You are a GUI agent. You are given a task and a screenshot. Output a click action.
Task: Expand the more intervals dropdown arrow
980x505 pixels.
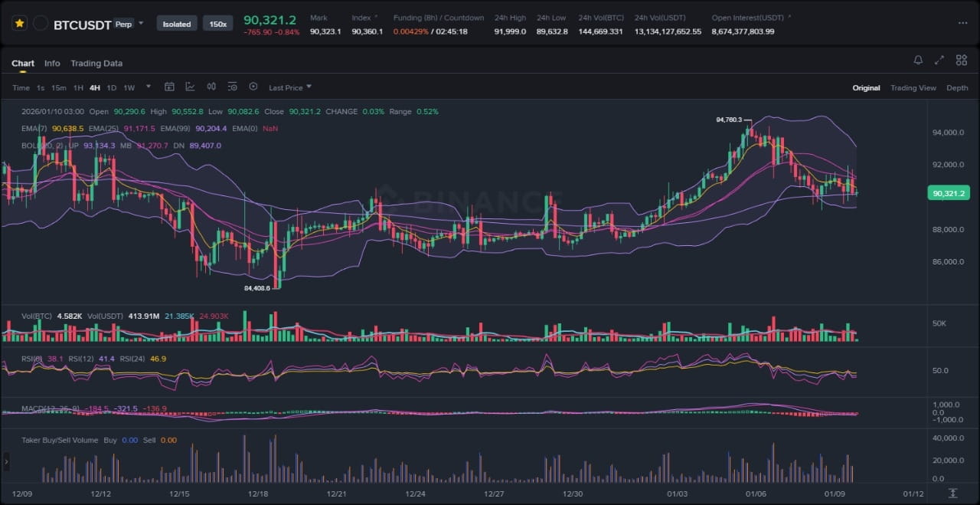(149, 87)
